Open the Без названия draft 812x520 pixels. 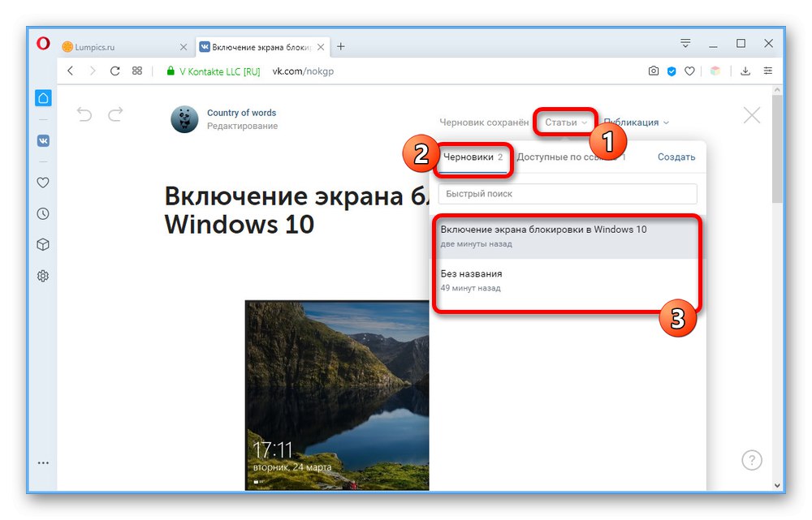point(568,281)
